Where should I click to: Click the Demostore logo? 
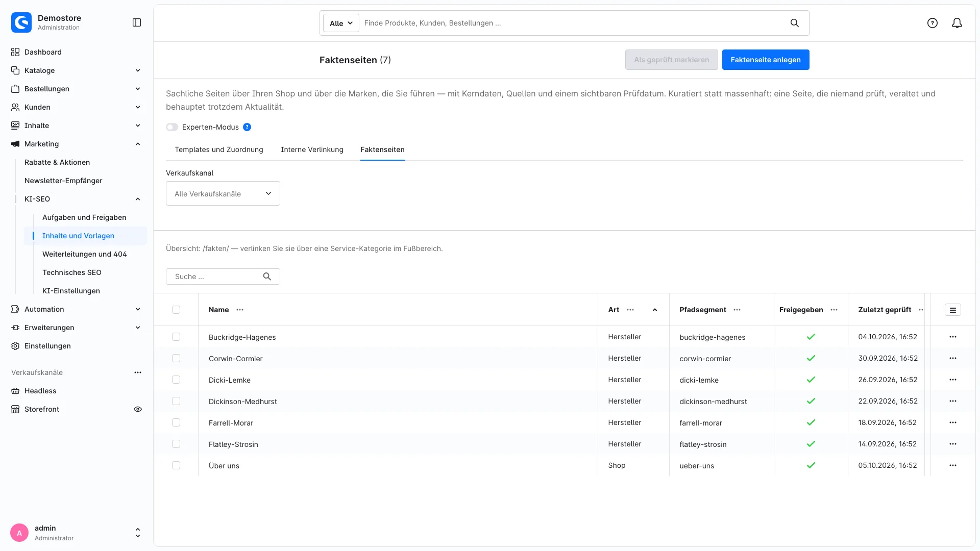(x=21, y=22)
